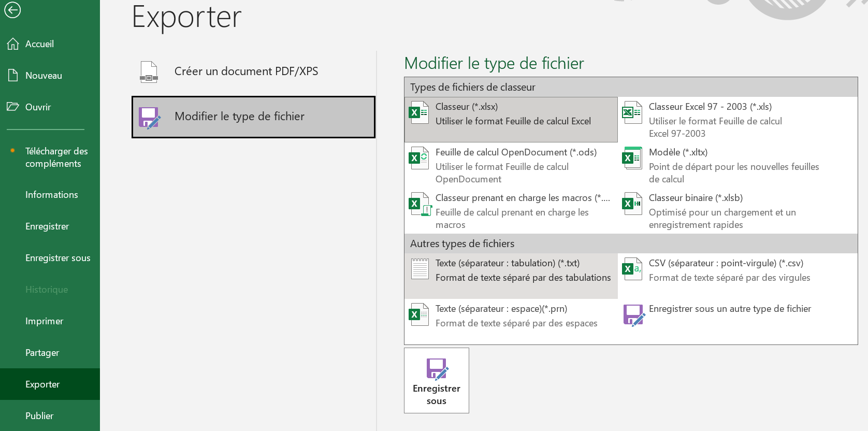Select the Partager sidebar entry
The image size is (868, 431).
[50, 353]
